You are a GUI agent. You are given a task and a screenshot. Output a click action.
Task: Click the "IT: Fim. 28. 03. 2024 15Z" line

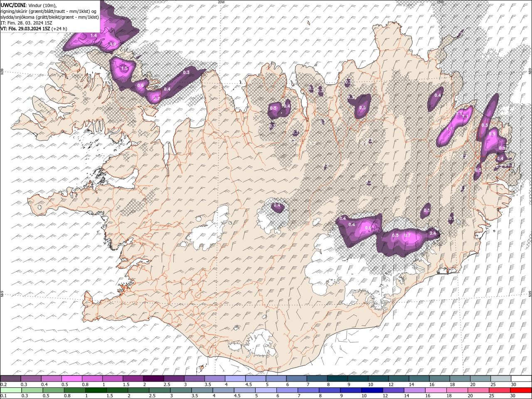point(25,23)
